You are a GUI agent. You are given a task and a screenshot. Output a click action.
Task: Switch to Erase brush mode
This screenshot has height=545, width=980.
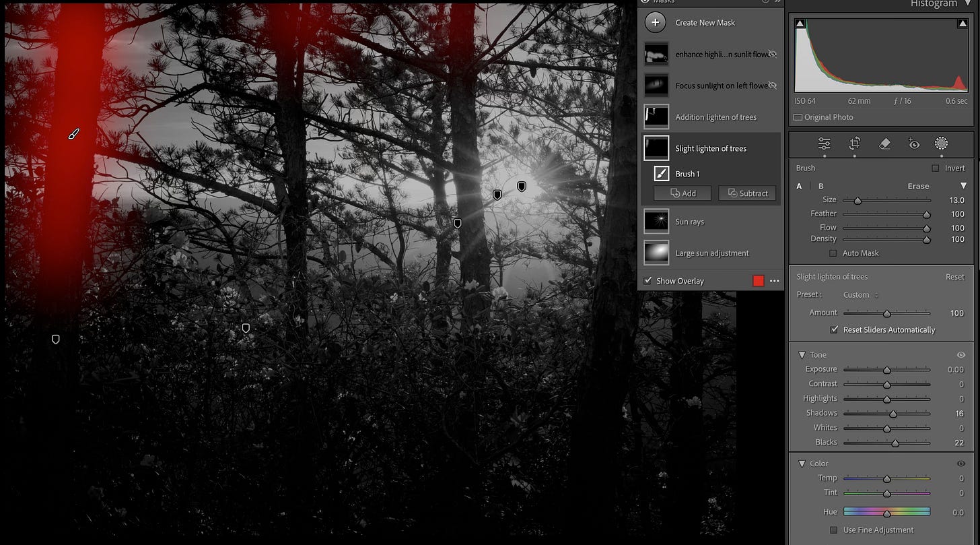pyautogui.click(x=918, y=186)
